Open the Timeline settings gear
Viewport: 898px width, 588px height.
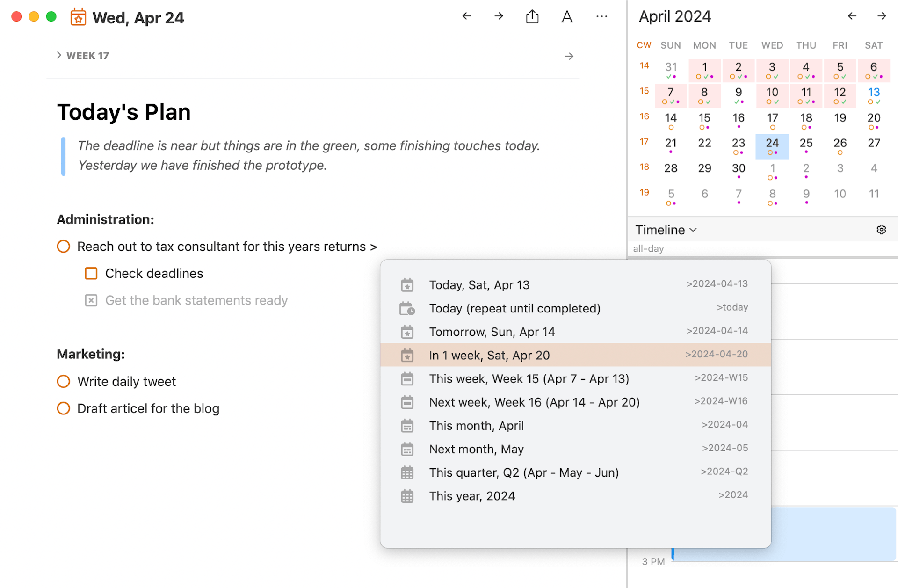tap(881, 230)
